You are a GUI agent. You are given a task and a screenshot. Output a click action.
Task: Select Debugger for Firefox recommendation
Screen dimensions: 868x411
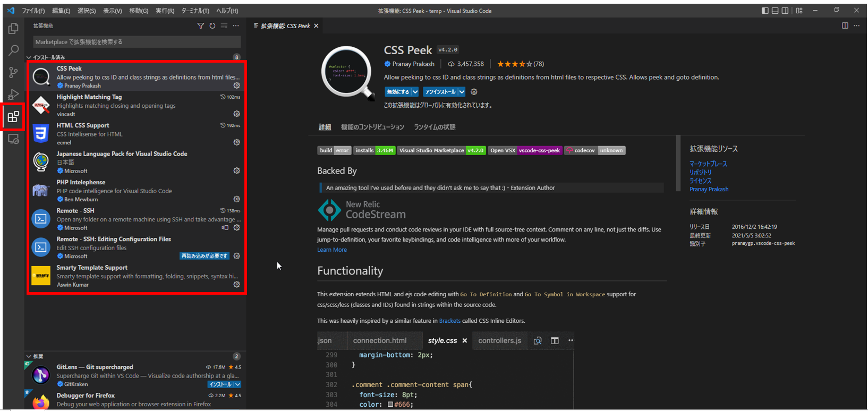point(135,400)
